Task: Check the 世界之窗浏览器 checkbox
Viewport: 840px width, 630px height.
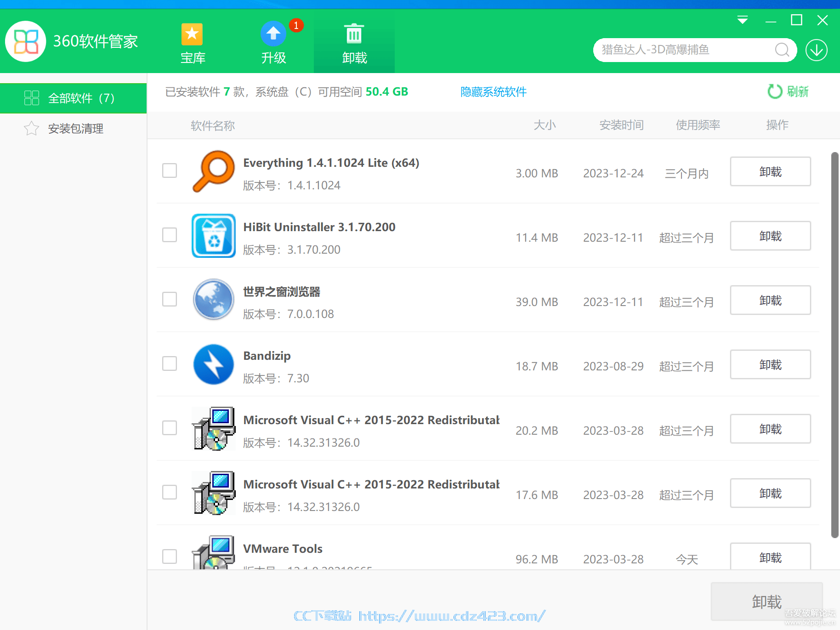Action: (170, 299)
